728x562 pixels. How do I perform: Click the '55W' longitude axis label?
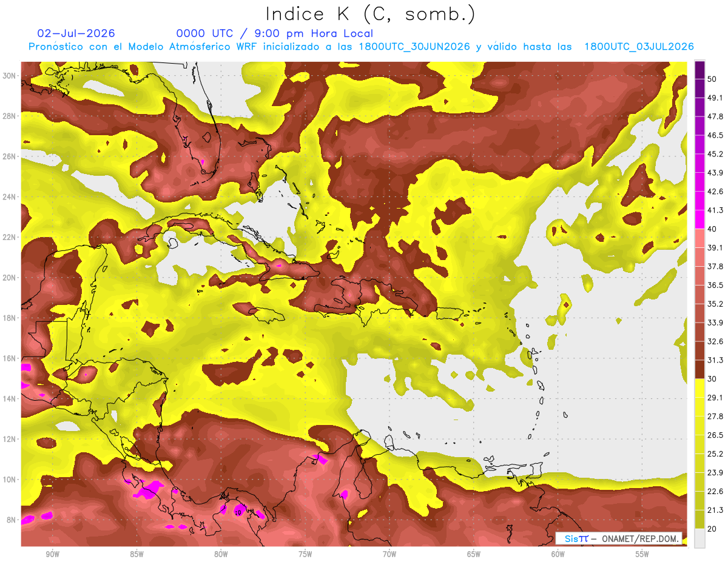642,555
